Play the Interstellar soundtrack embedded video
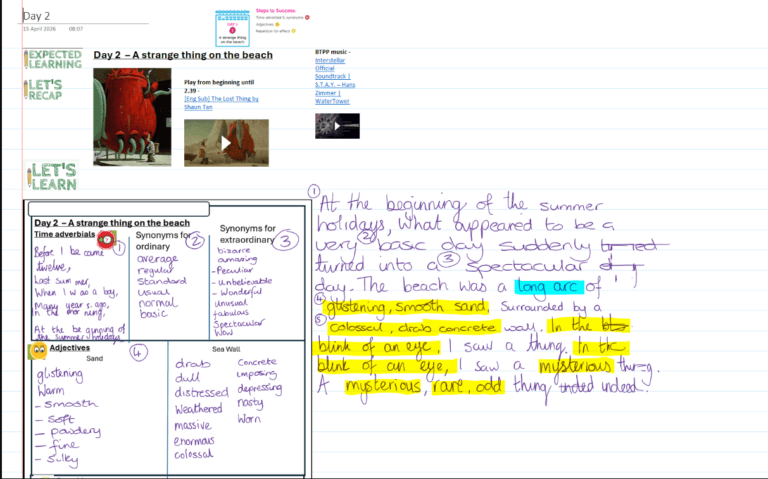768x479 pixels. click(337, 126)
